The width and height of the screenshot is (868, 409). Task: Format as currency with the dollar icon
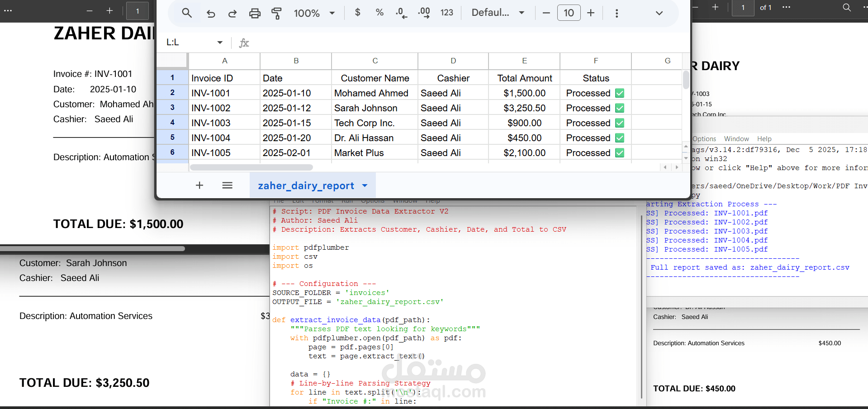tap(358, 13)
